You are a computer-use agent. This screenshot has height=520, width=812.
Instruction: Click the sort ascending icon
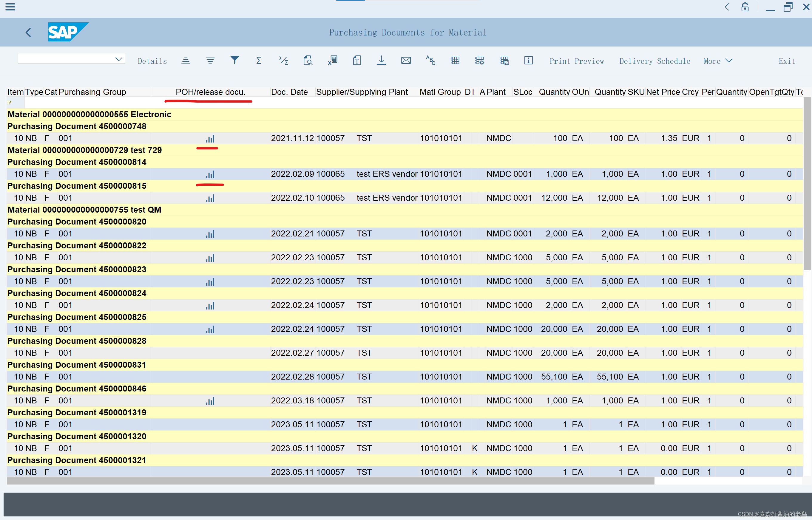point(186,61)
